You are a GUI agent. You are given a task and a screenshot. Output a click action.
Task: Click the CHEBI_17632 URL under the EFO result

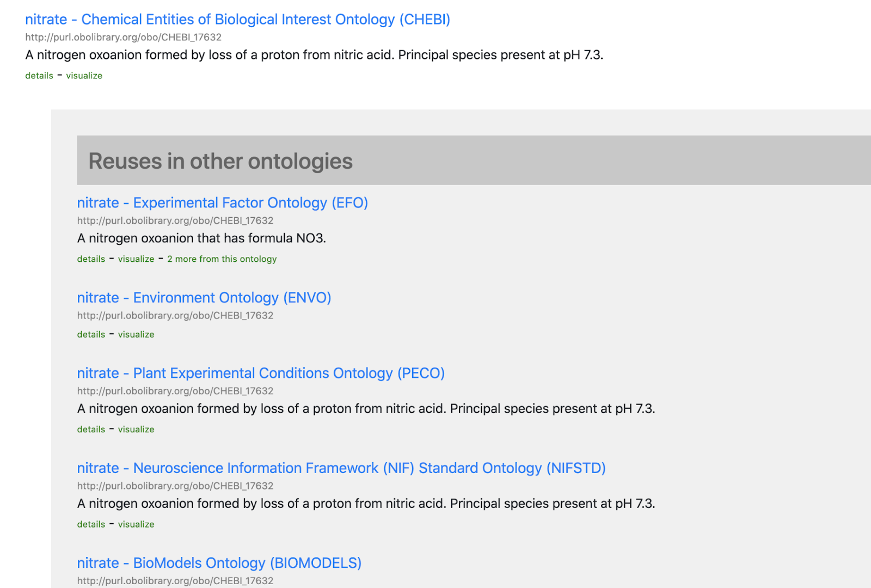(175, 220)
